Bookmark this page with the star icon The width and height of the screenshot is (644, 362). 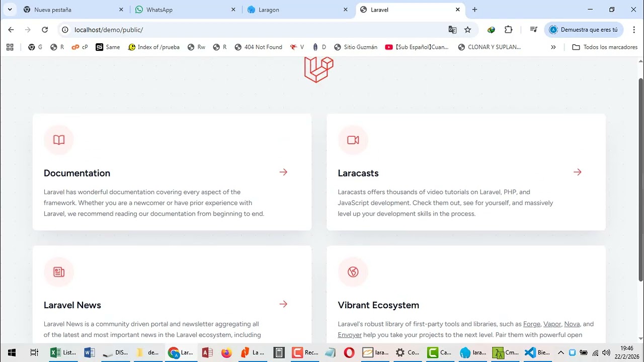tap(467, 30)
